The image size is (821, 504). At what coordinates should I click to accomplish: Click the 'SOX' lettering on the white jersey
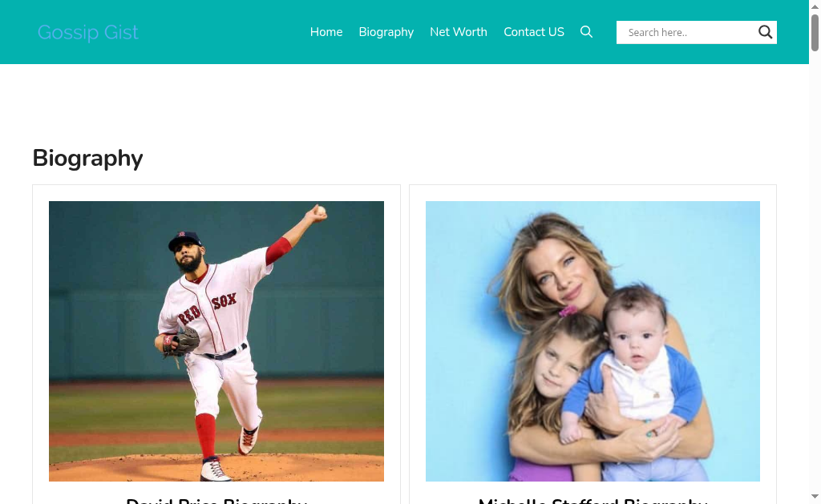point(224,300)
